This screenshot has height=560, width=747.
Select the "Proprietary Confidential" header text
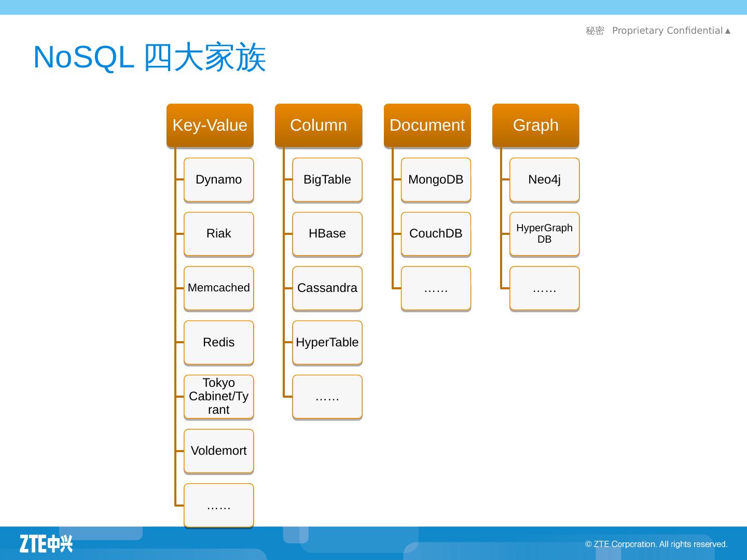click(x=667, y=31)
